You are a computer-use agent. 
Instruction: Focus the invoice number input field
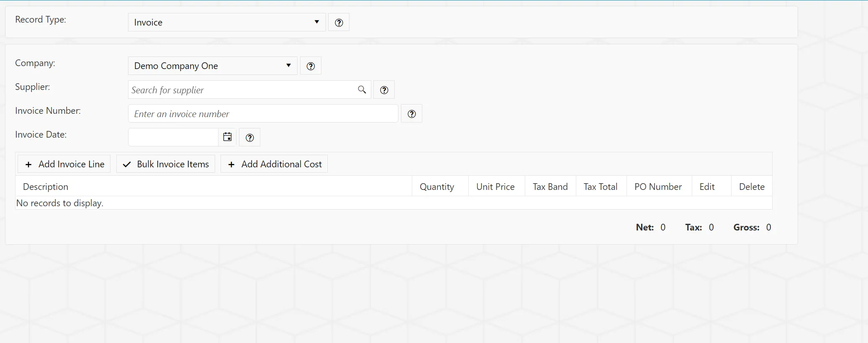(263, 114)
